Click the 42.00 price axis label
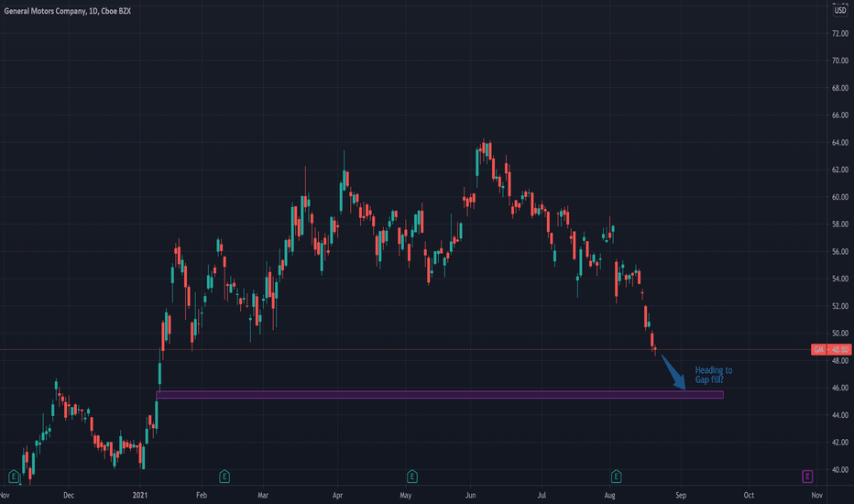The width and height of the screenshot is (854, 504). [x=840, y=442]
